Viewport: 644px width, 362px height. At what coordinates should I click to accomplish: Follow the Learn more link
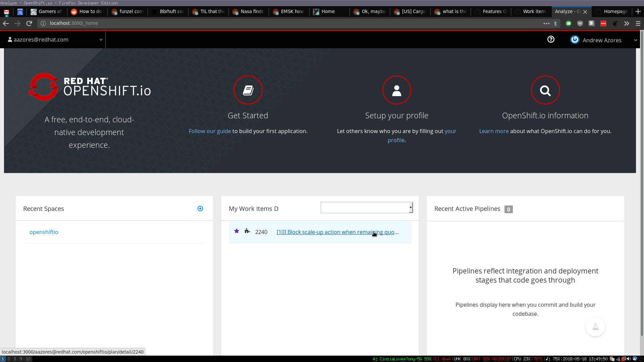pos(493,131)
